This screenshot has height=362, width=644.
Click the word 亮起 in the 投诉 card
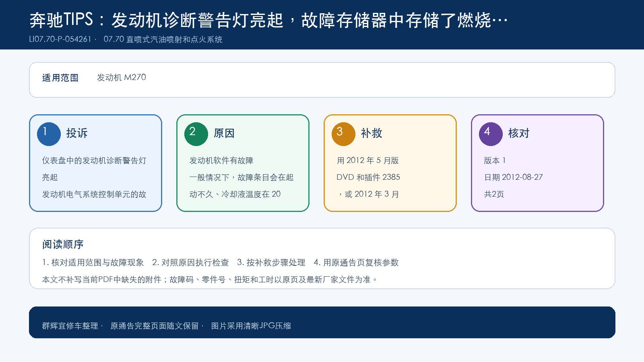point(50,177)
